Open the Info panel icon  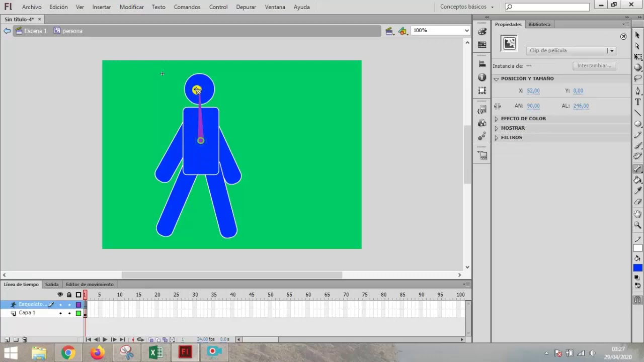point(482,77)
